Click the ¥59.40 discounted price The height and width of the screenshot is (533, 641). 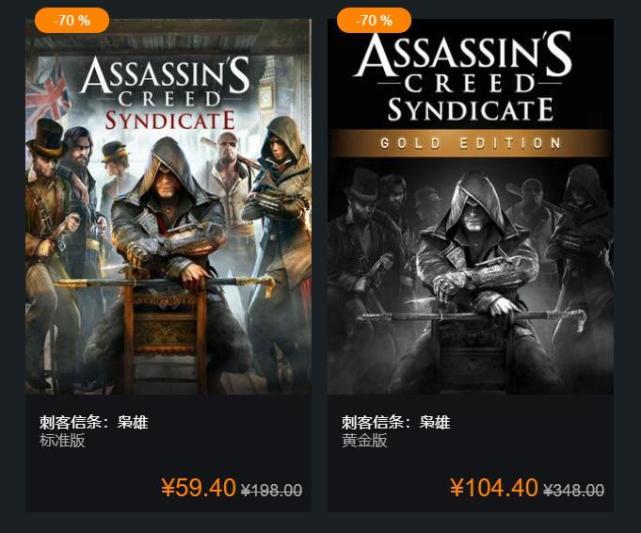(198, 488)
